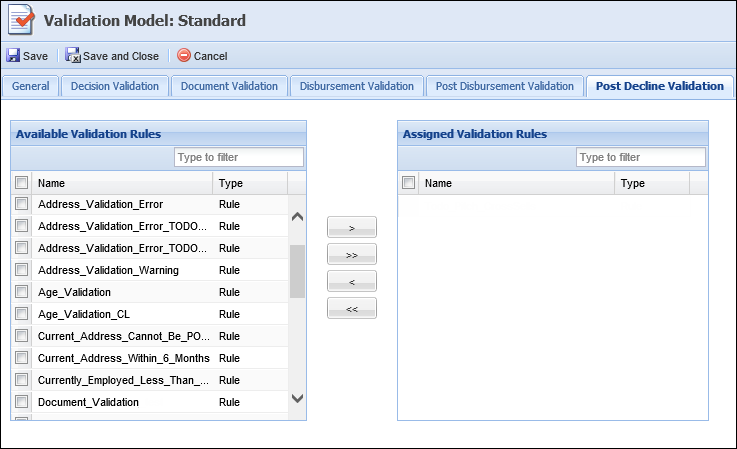Select all available rules header checkbox
The width and height of the screenshot is (737, 449).
tap(22, 182)
